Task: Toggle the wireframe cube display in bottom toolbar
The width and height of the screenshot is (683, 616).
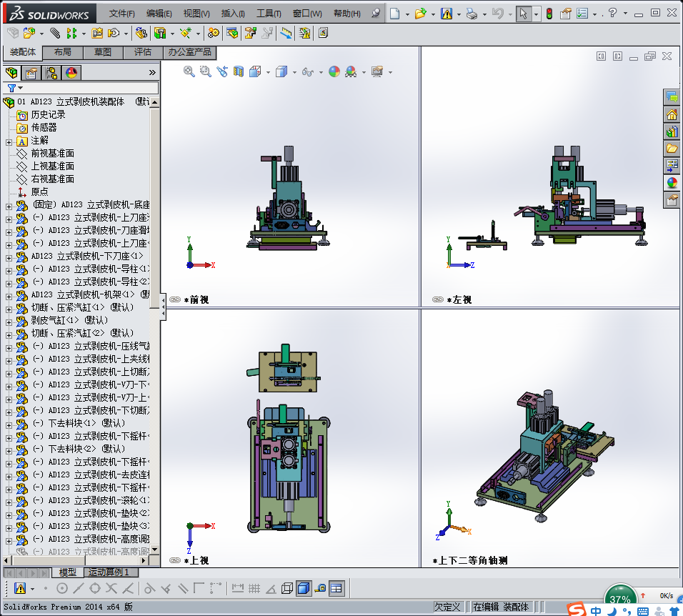Action: (287, 589)
